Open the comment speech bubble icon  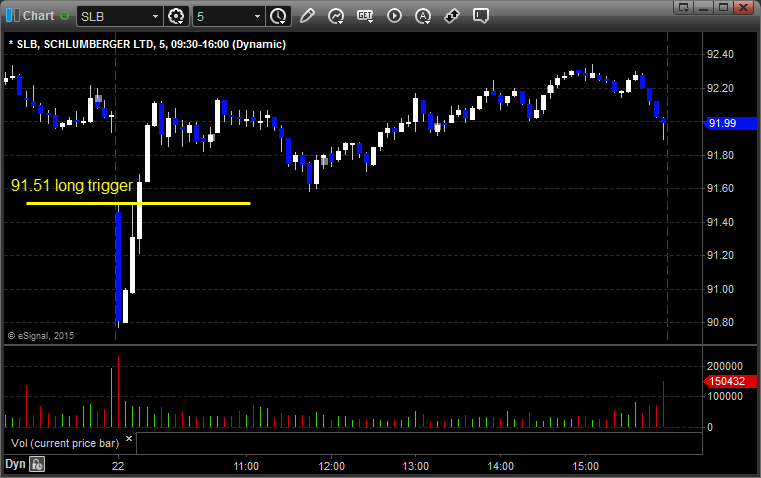point(480,16)
